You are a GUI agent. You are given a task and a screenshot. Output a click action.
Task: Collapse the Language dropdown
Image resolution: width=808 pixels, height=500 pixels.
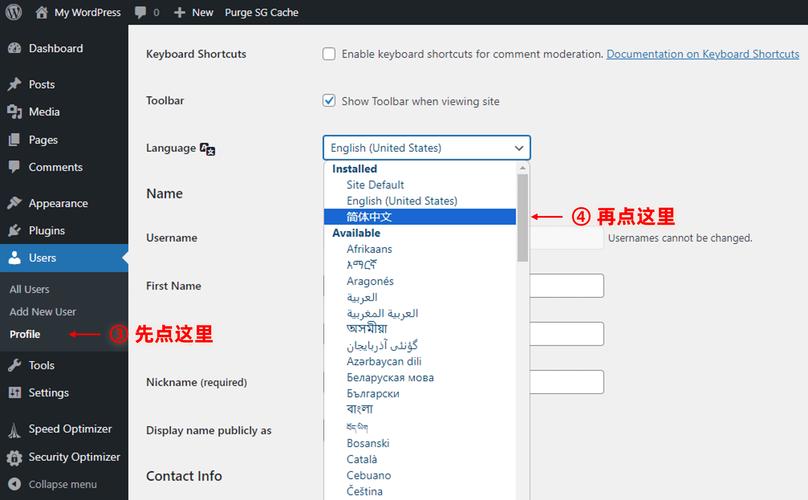[x=426, y=148]
